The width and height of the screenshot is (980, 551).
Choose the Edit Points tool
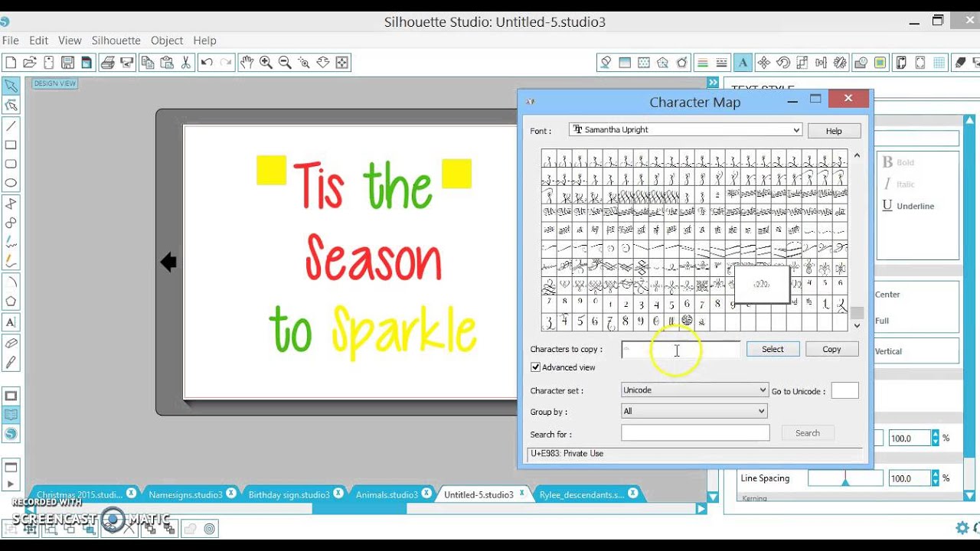coord(11,105)
